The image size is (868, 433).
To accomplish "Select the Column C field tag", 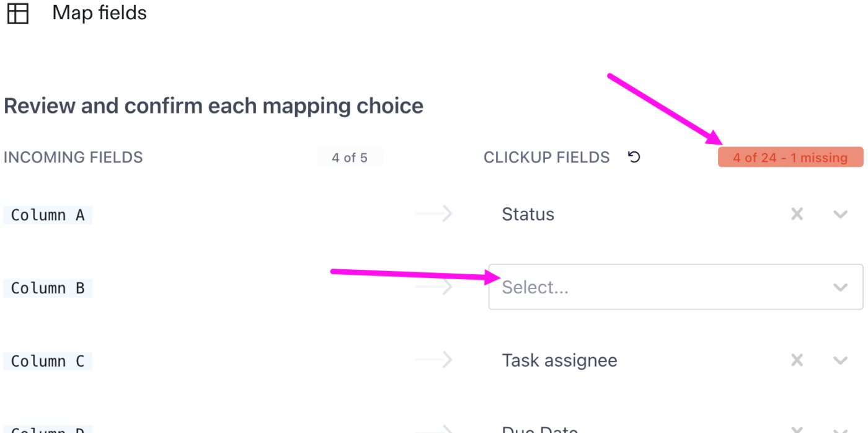I will [x=47, y=360].
